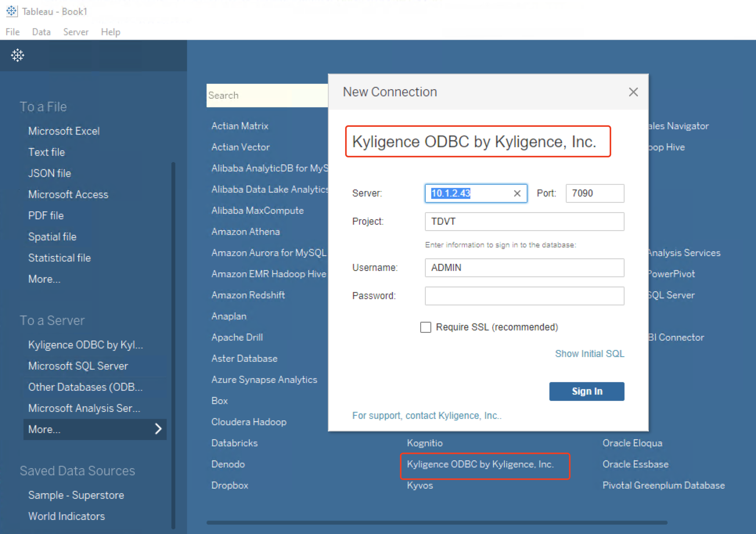The image size is (756, 534).
Task: Expand More file types under To a File
Action: click(44, 279)
